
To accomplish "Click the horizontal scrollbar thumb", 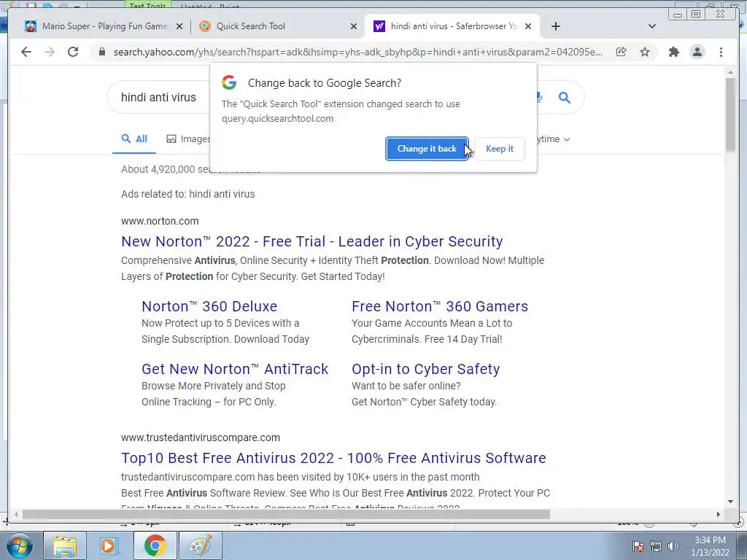I will pyautogui.click(x=286, y=514).
